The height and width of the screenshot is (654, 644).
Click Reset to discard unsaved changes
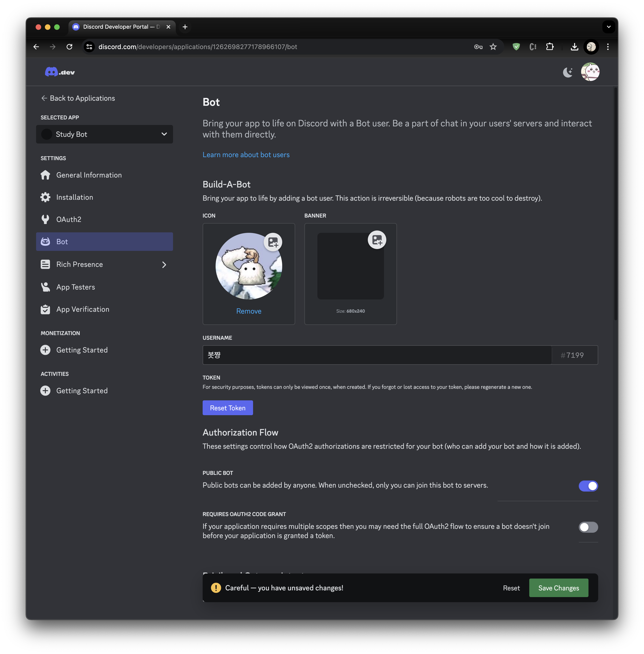click(x=511, y=588)
